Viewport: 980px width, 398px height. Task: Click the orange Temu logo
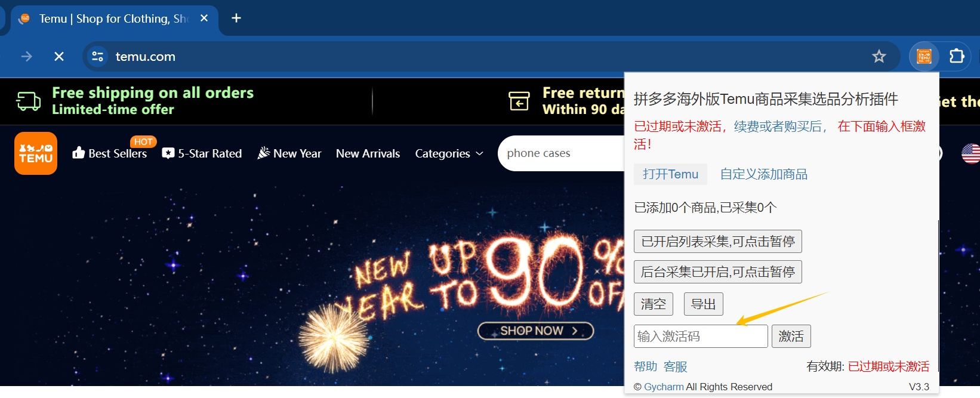pos(36,153)
